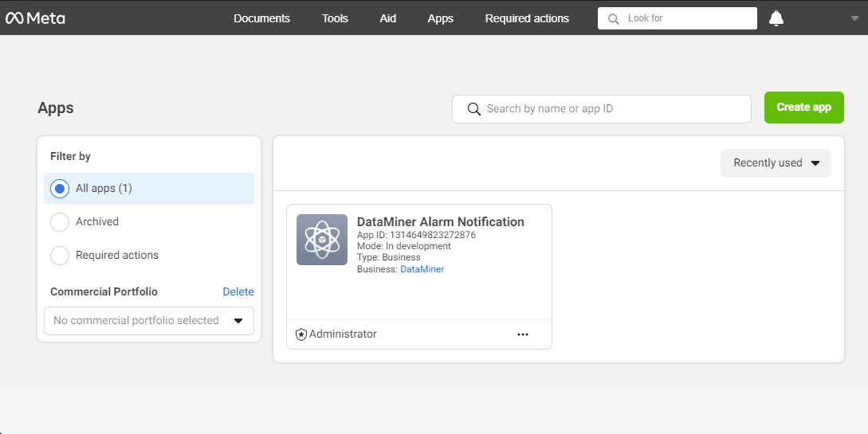This screenshot has width=868, height=434.
Task: Open the DataMiner Alarm Notification app title
Action: pos(441,221)
